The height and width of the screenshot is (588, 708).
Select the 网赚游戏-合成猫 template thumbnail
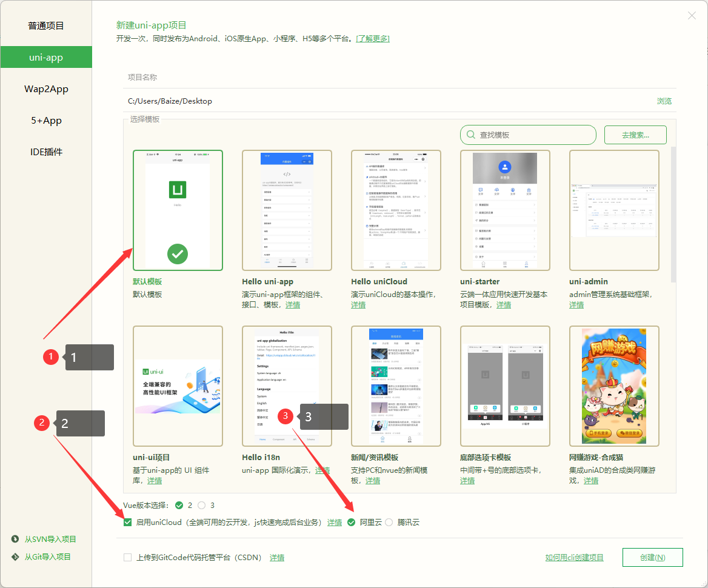click(614, 386)
